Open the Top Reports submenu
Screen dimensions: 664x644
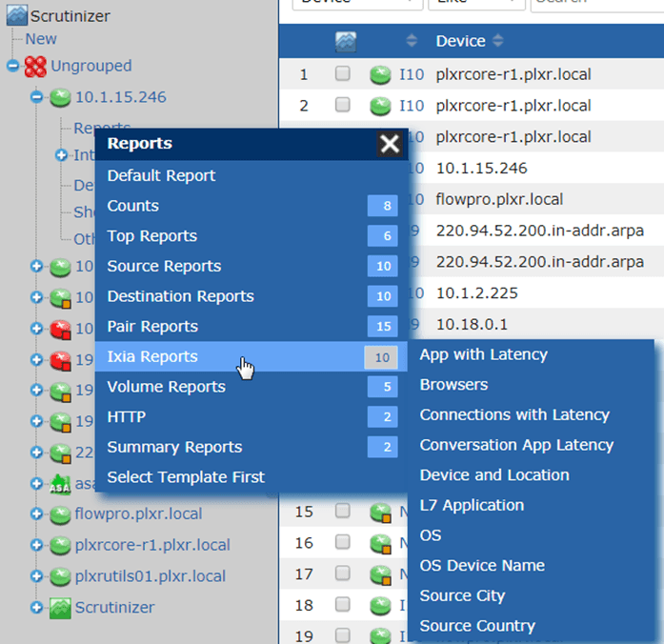(x=252, y=236)
